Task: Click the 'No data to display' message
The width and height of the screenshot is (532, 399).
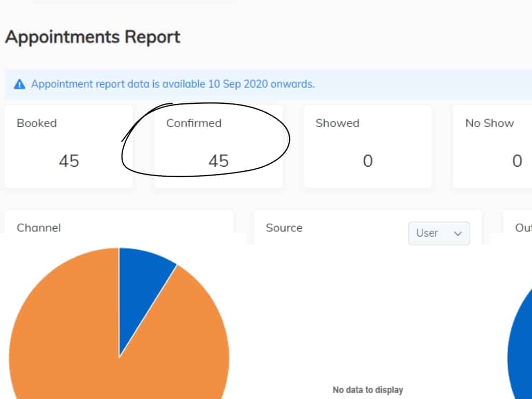Action: click(x=367, y=390)
